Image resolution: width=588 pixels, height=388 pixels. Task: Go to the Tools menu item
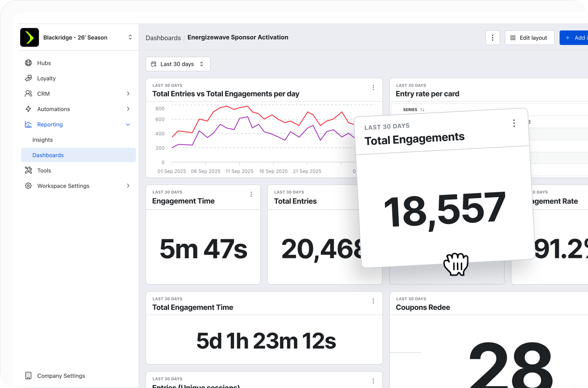44,170
